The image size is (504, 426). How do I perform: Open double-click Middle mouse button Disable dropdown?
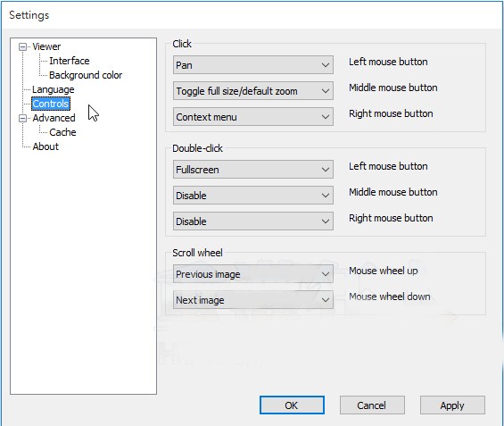253,196
